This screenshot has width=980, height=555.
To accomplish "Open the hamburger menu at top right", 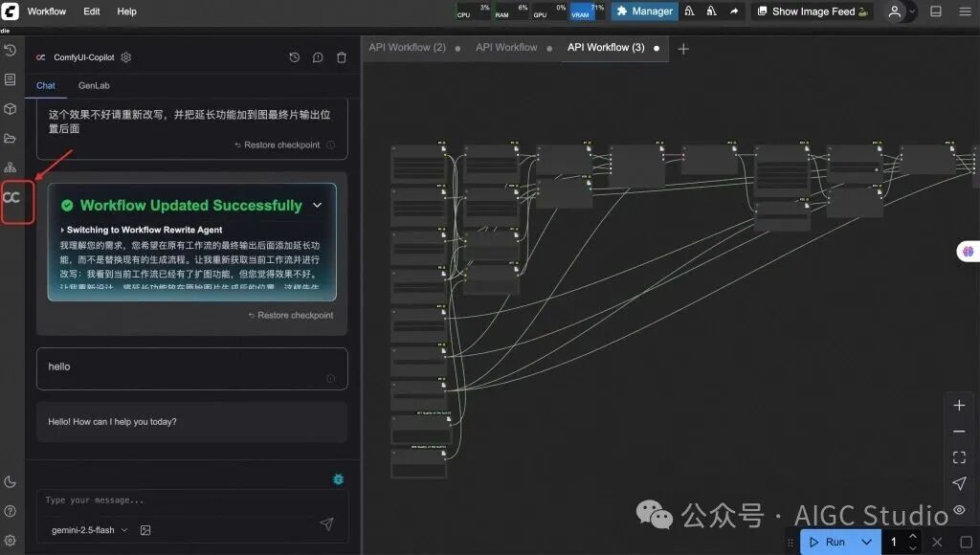I will coord(965,11).
